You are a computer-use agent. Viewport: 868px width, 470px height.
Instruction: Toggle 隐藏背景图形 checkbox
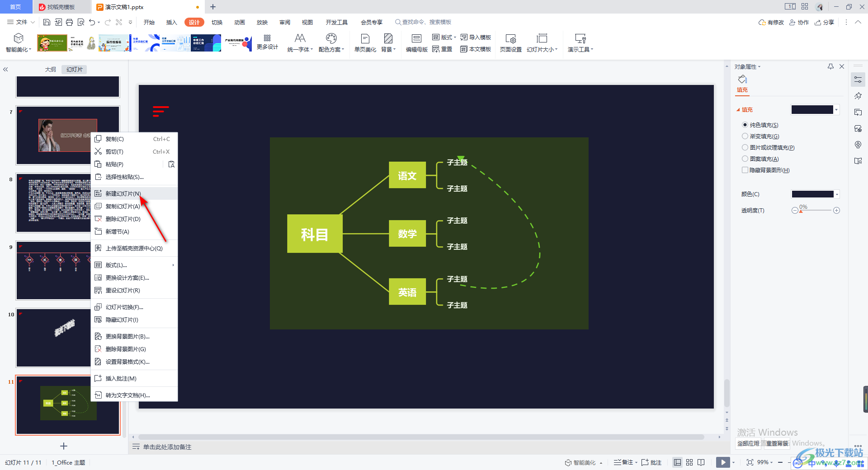point(745,170)
